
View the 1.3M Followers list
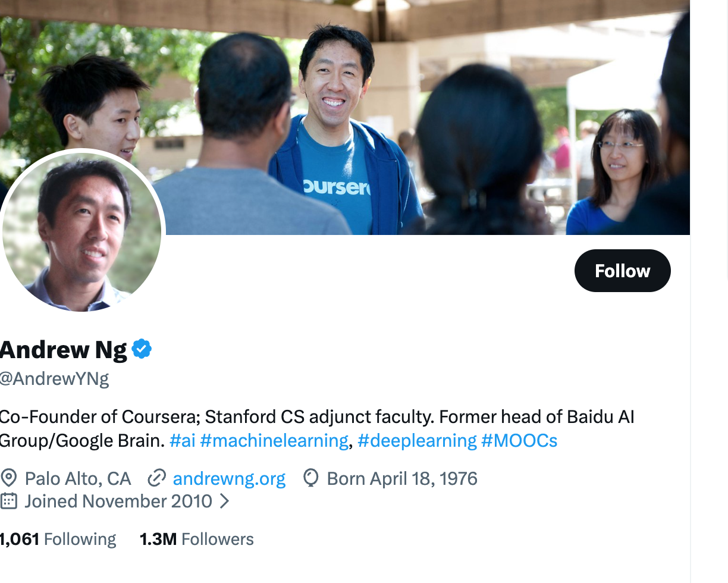(x=197, y=540)
